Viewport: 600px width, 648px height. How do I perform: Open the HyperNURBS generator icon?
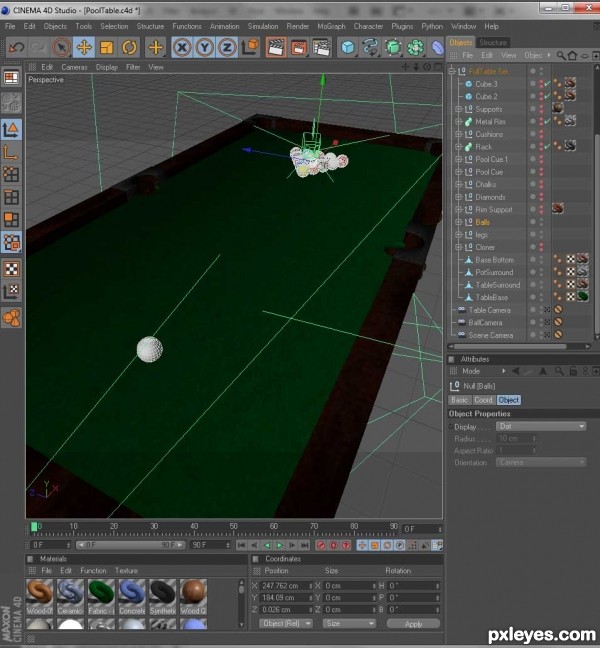tap(393, 48)
